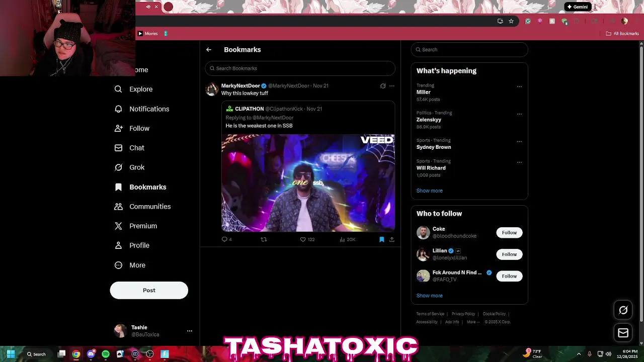Screen dimensions: 644x362
Task: Close the browser tab with the X
Action: (156, 7)
